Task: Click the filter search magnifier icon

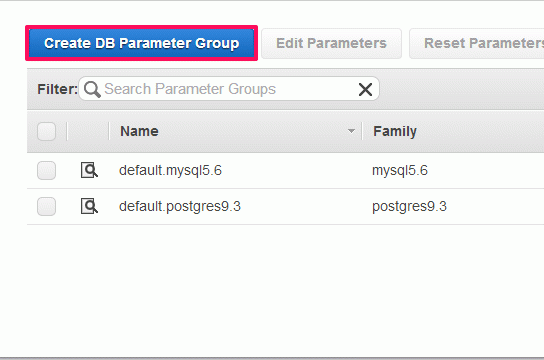Action: [92, 89]
